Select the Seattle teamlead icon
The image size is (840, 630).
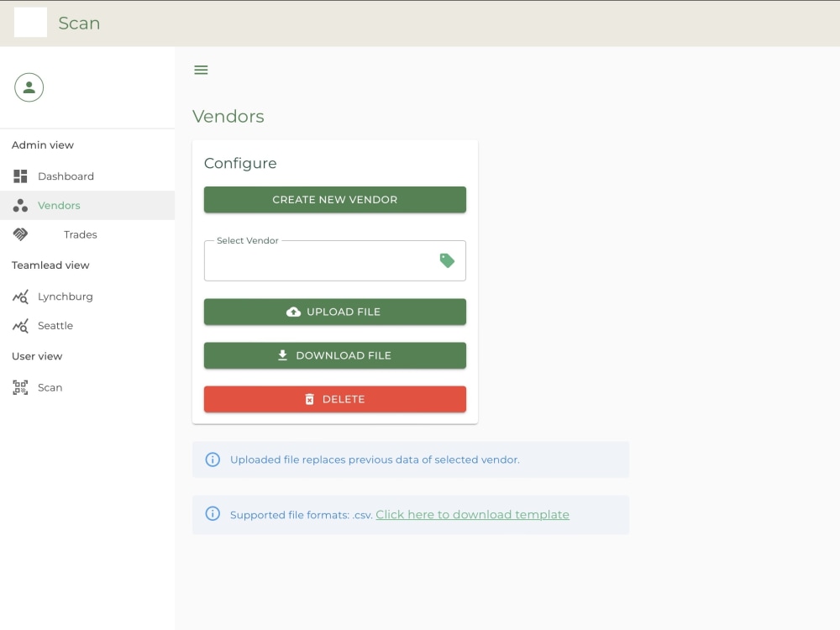click(20, 326)
